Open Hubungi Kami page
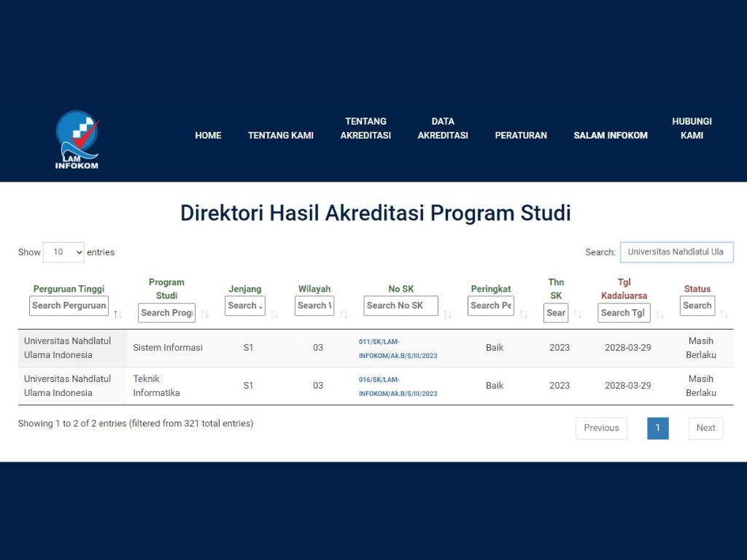Screen dimensions: 747x560 click(692, 128)
